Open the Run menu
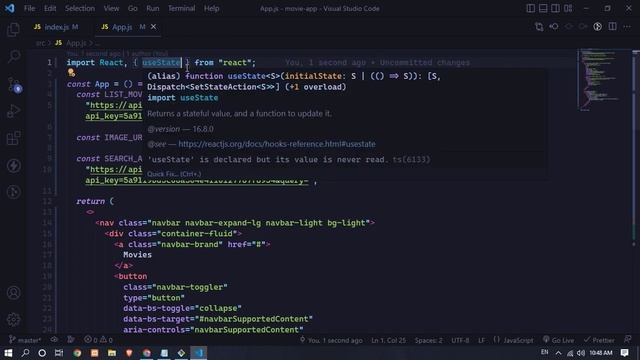This screenshot has width=640, height=360. 153,8
